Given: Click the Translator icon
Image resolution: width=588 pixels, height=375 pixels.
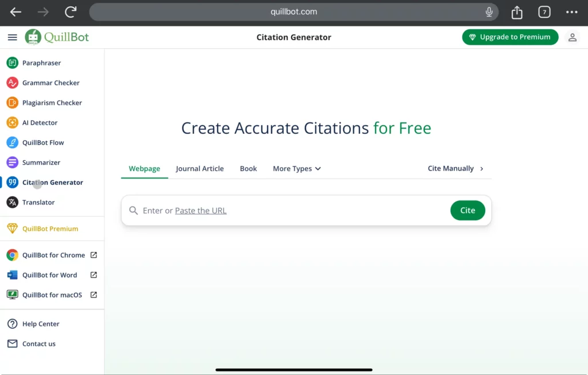Looking at the screenshot, I should pyautogui.click(x=13, y=202).
